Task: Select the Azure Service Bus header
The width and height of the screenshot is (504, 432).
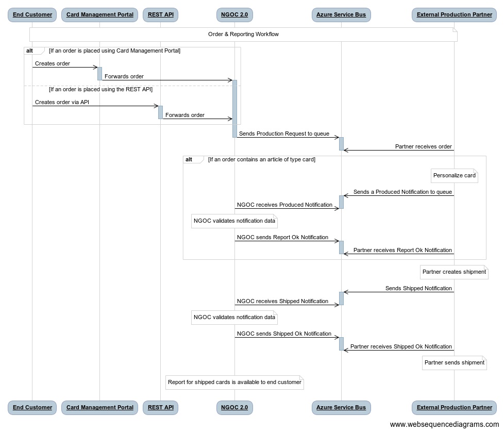Action: point(341,14)
